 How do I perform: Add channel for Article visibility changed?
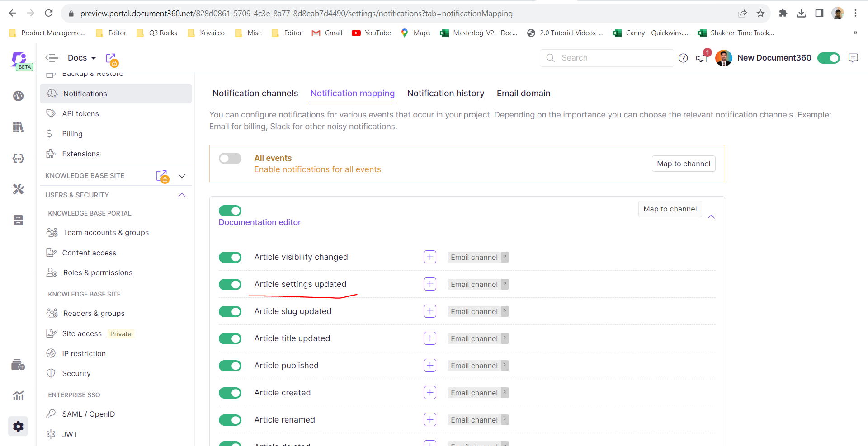coord(429,257)
